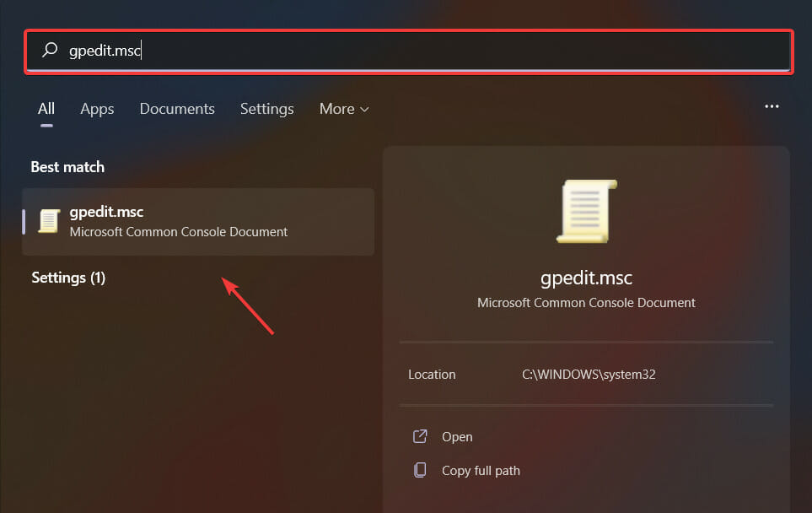The width and height of the screenshot is (812, 513).
Task: Click the gpedit.msc title in preview panel
Action: tap(585, 277)
